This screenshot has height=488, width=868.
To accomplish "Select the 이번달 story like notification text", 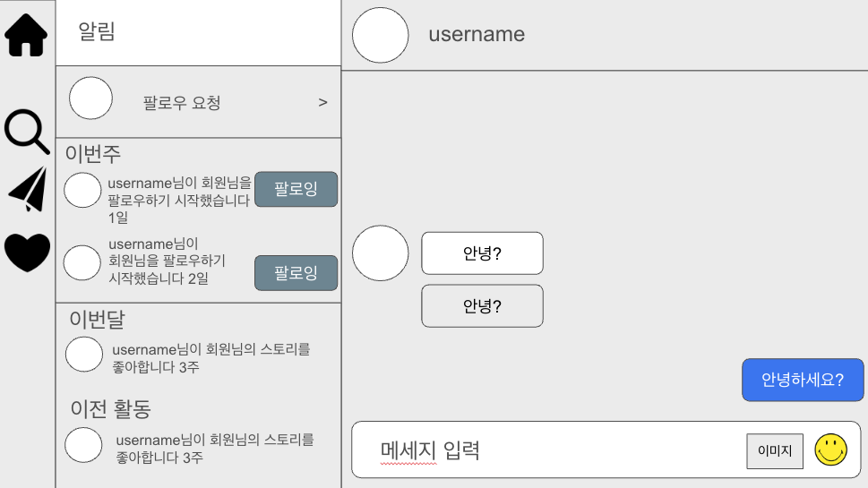I will coord(211,358).
